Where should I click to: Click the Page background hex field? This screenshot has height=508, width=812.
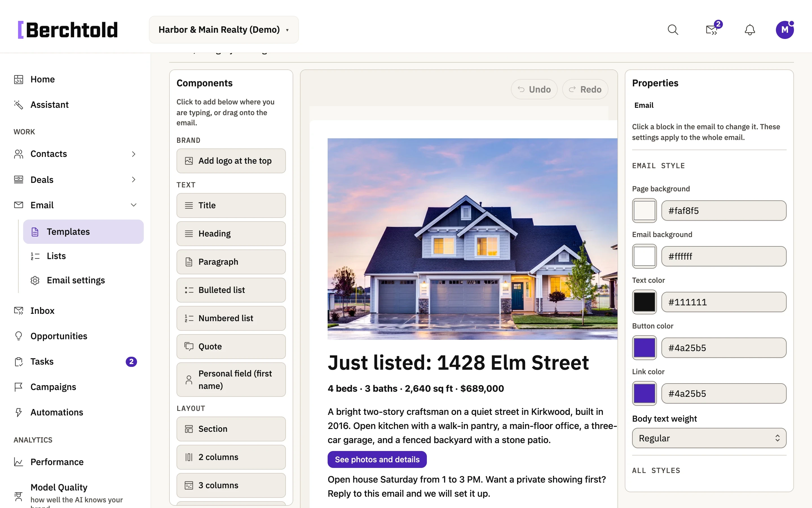click(x=724, y=211)
